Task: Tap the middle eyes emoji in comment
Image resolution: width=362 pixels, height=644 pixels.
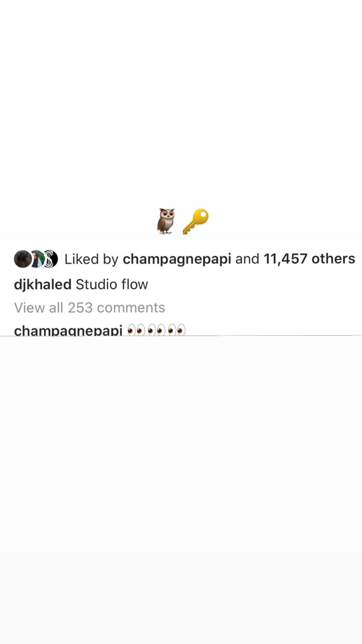Action: pos(157,330)
